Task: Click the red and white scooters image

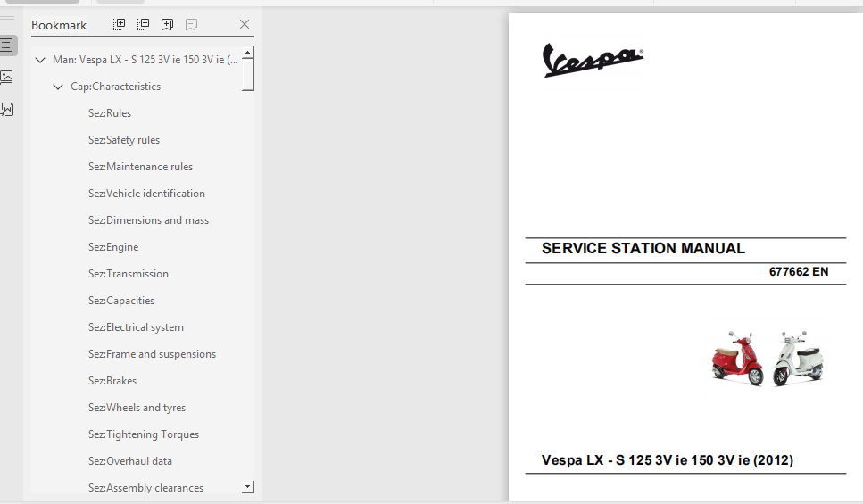Action: [768, 359]
